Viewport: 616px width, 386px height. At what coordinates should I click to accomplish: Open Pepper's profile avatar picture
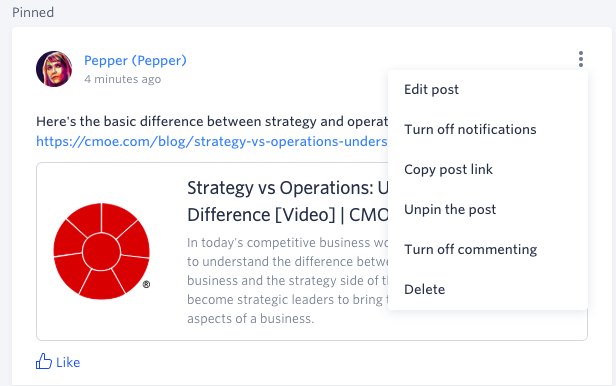point(54,69)
